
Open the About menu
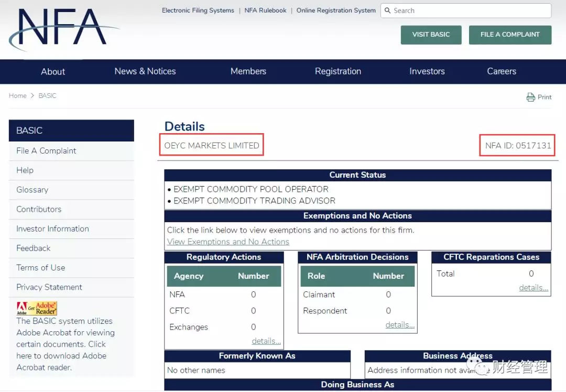53,71
